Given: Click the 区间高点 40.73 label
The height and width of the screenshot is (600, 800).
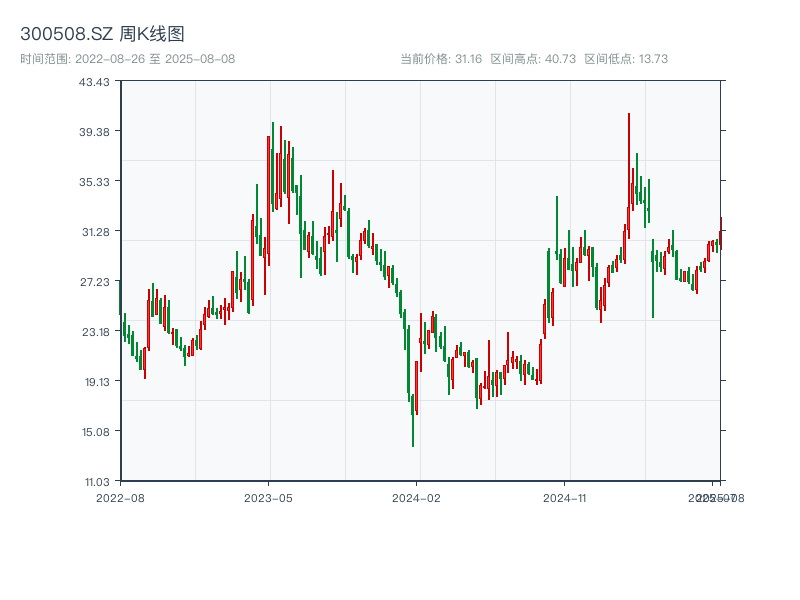Looking at the screenshot, I should (533, 59).
